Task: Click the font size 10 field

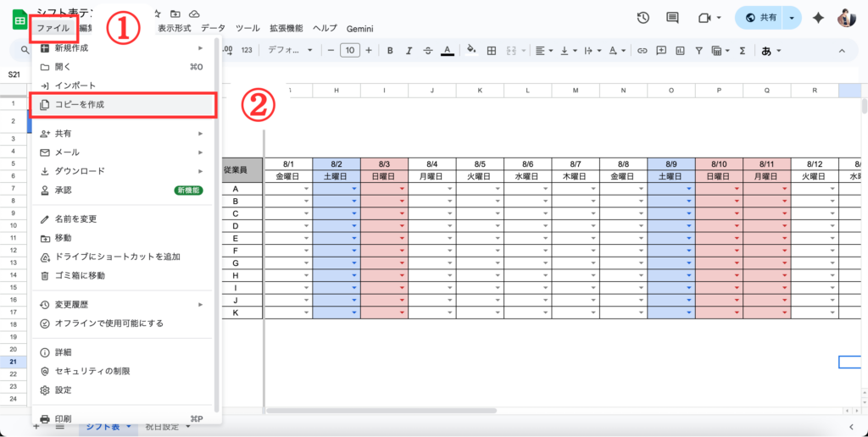Action: [350, 50]
